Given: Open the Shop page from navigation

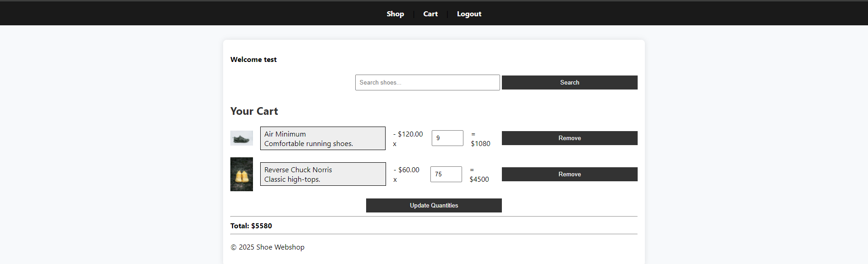Looking at the screenshot, I should pyautogui.click(x=395, y=14).
